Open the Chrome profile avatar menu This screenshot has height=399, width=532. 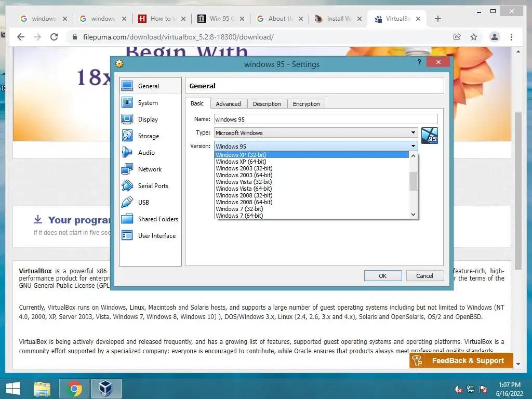pos(495,37)
